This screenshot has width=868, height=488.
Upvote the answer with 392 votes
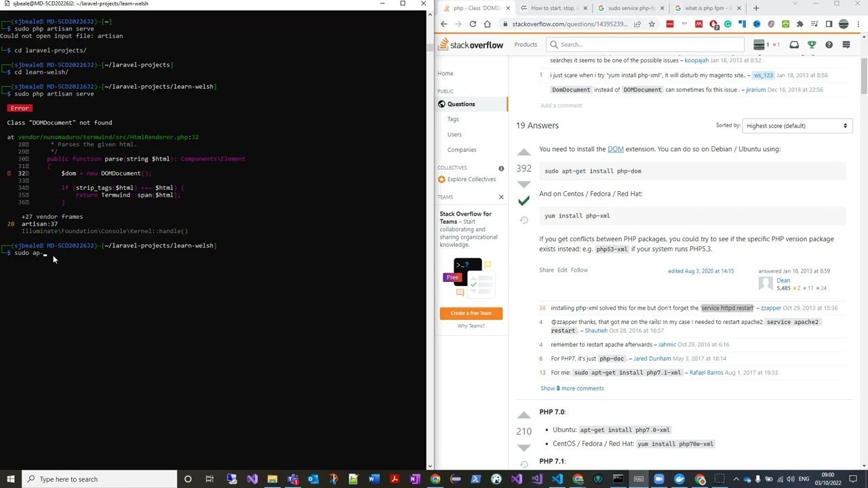tap(524, 152)
